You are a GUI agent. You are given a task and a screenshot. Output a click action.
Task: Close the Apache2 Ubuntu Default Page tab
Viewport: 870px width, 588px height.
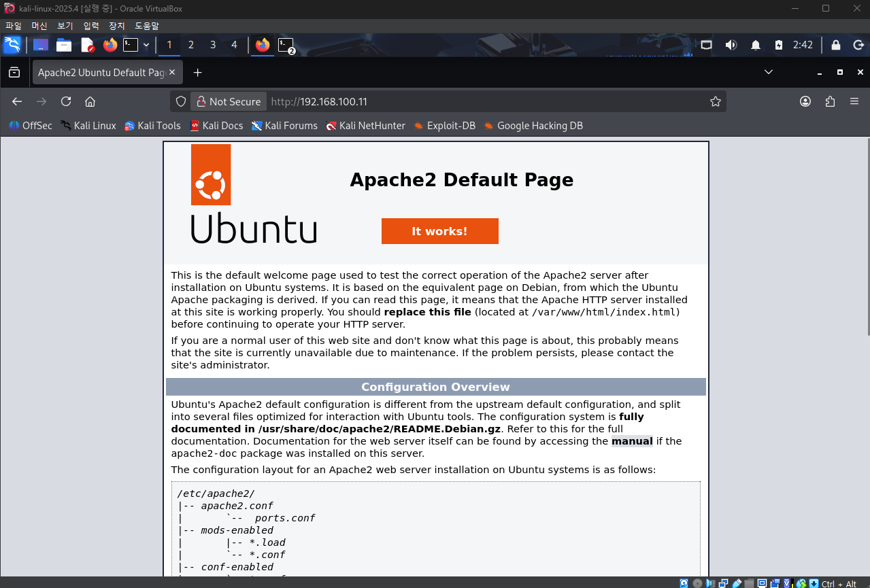[x=172, y=72]
